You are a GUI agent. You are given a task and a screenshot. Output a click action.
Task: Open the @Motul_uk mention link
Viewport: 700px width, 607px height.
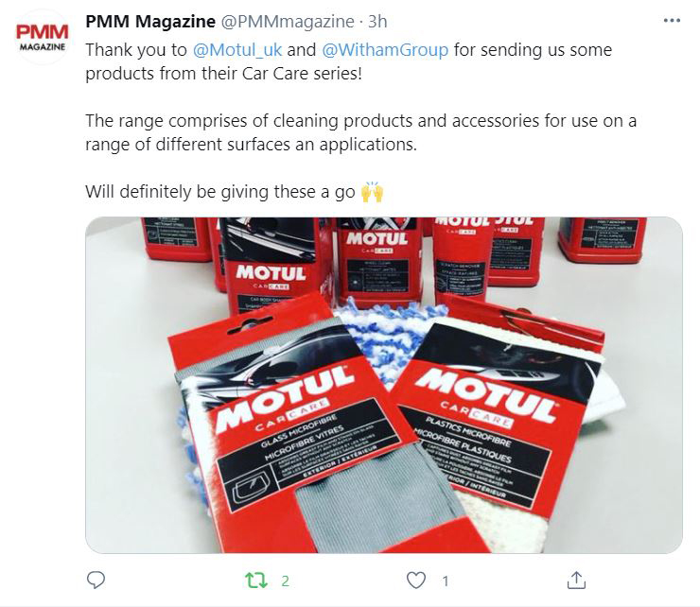pyautogui.click(x=237, y=49)
